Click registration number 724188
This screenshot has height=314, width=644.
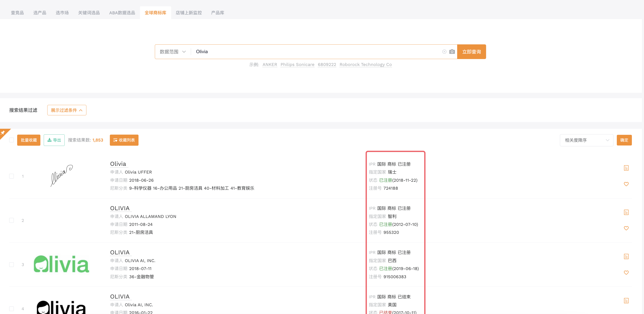click(x=390, y=188)
